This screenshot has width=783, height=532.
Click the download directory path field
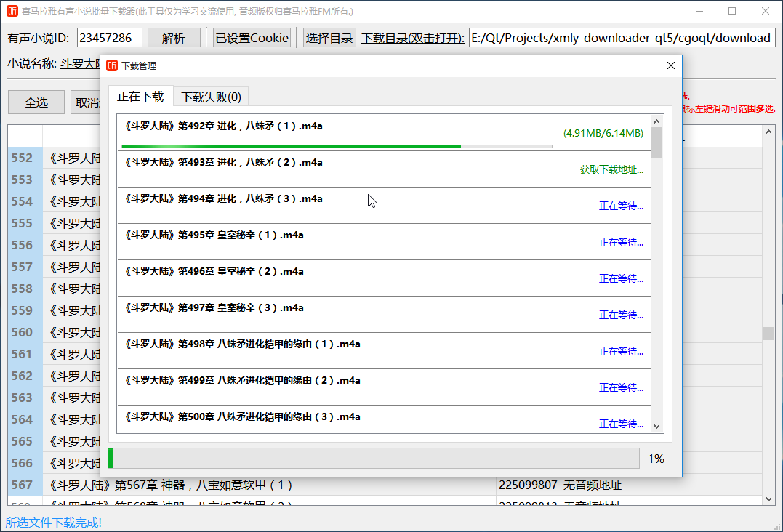coord(622,38)
